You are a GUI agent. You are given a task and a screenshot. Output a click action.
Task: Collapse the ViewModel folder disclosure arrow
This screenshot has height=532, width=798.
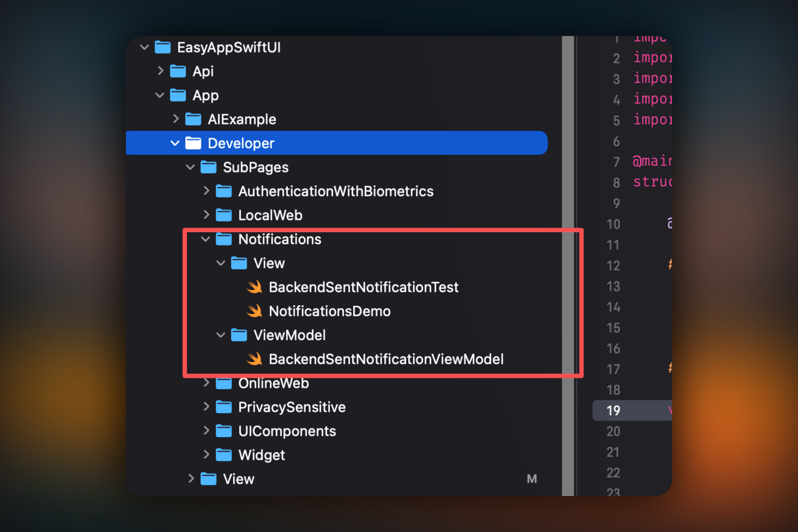pyautogui.click(x=221, y=335)
